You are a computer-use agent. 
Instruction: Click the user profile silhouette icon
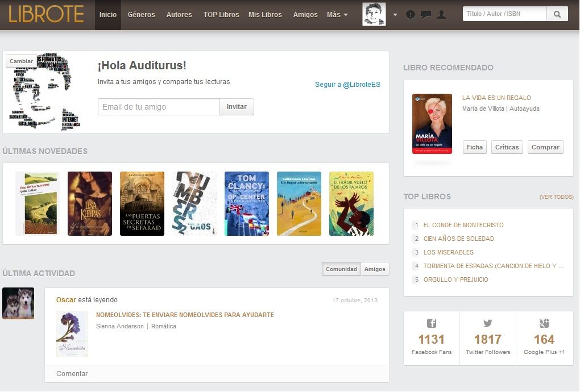coord(441,15)
